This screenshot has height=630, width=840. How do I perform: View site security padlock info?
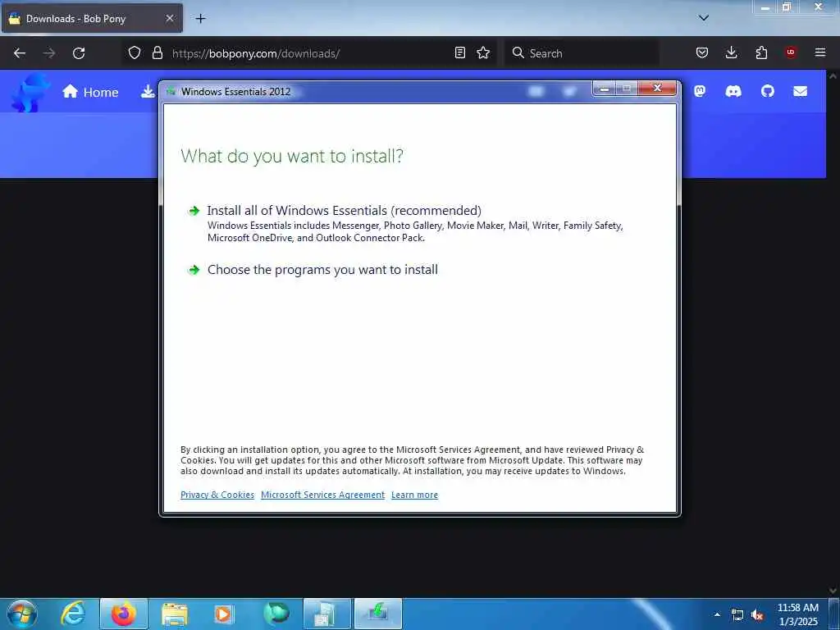coord(157,52)
